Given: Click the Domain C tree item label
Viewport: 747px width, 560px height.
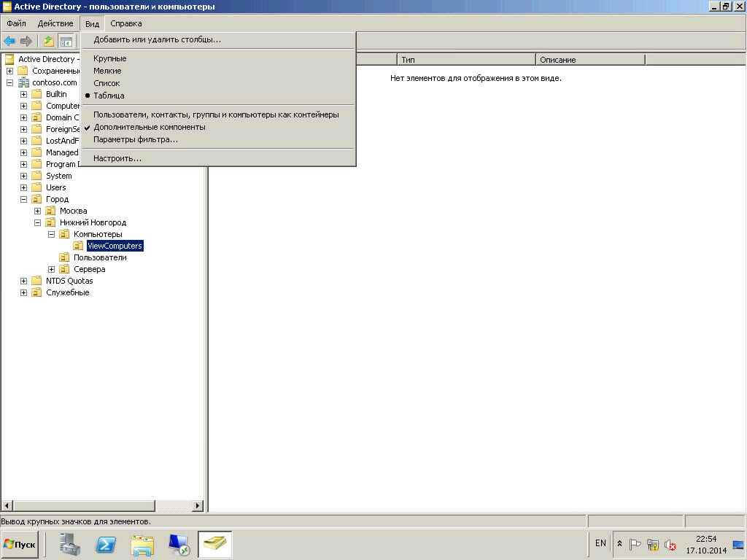Looking at the screenshot, I should tap(63, 117).
